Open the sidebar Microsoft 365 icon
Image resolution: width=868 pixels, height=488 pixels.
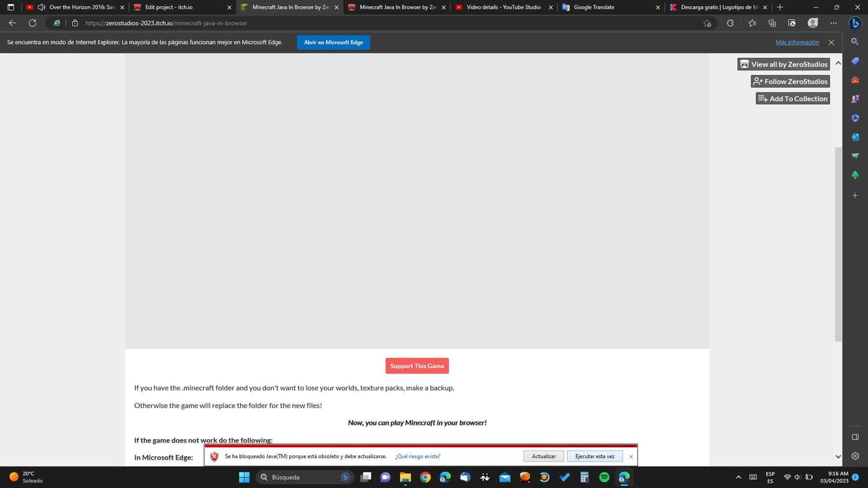pos(855,118)
